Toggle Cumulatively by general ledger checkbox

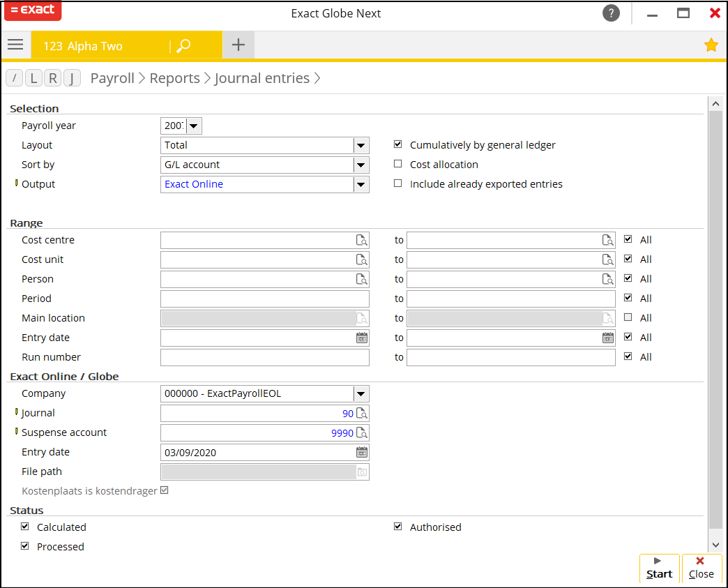(398, 144)
